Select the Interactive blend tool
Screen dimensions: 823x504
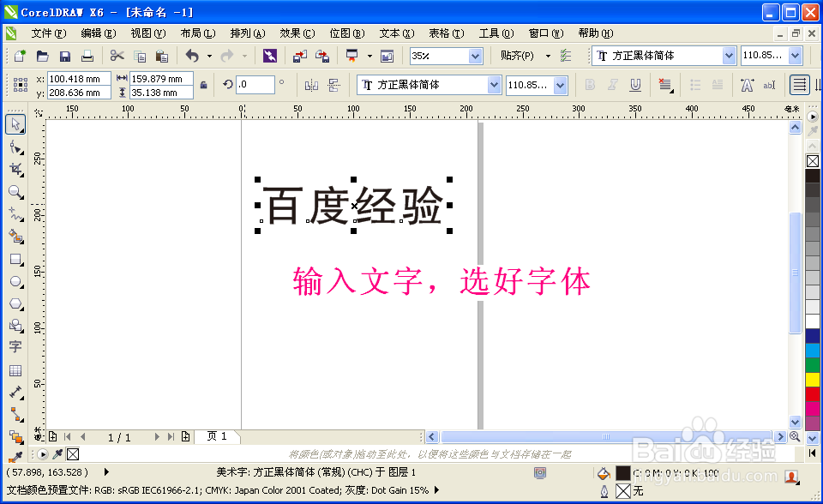click(15, 437)
